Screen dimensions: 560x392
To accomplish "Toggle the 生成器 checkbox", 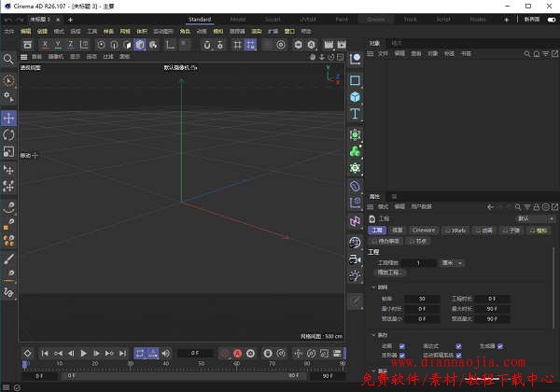I will click(x=499, y=345).
